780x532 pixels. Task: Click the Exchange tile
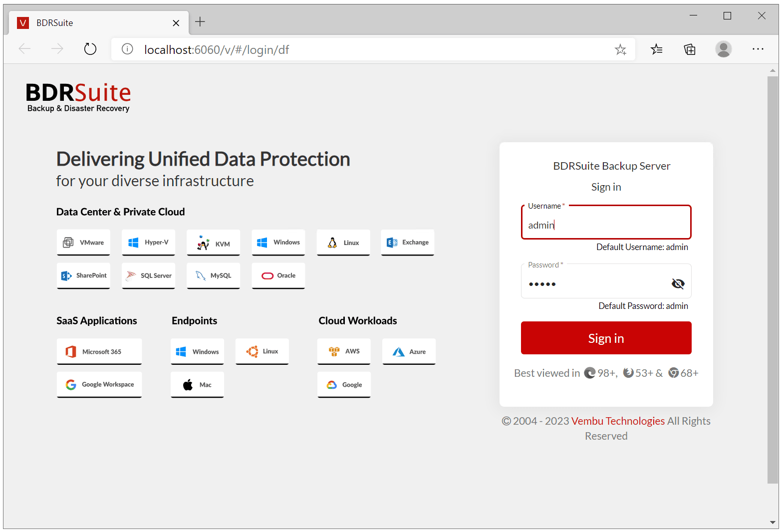coord(408,243)
